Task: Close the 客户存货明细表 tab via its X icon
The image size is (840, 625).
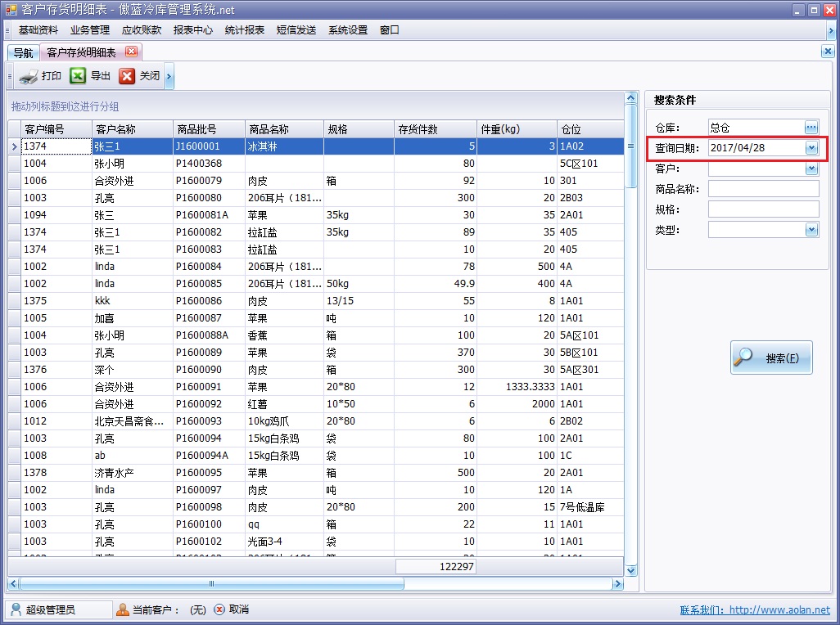Action: click(x=130, y=50)
